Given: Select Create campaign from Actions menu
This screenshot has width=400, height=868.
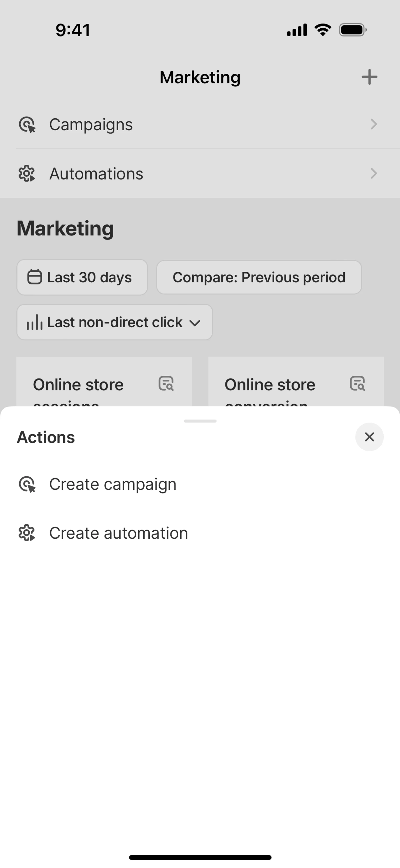Looking at the screenshot, I should [113, 484].
